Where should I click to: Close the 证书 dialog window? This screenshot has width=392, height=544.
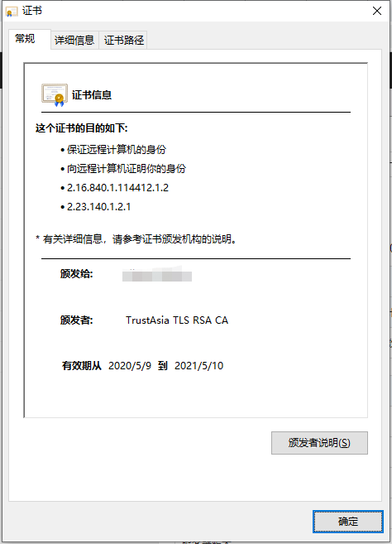(377, 11)
